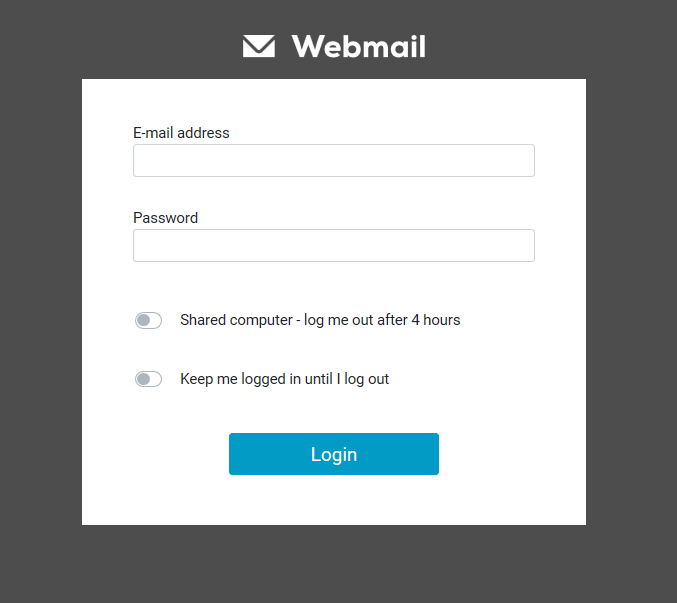
Task: Click the gray knob of Keep me logged in toggle
Action: click(143, 379)
